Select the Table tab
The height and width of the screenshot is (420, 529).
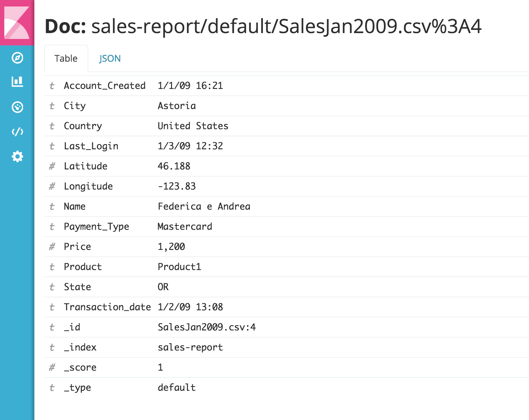(x=66, y=59)
